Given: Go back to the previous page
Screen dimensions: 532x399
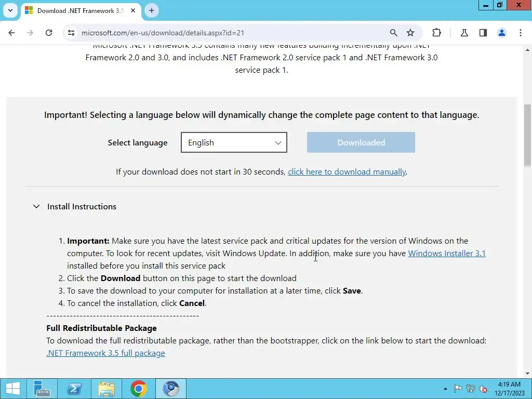Looking at the screenshot, I should [11, 33].
